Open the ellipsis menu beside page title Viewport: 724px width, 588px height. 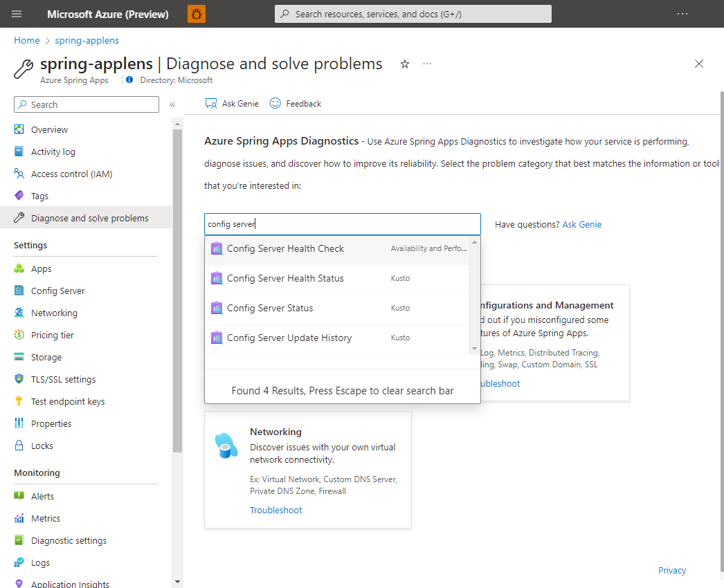click(x=427, y=64)
